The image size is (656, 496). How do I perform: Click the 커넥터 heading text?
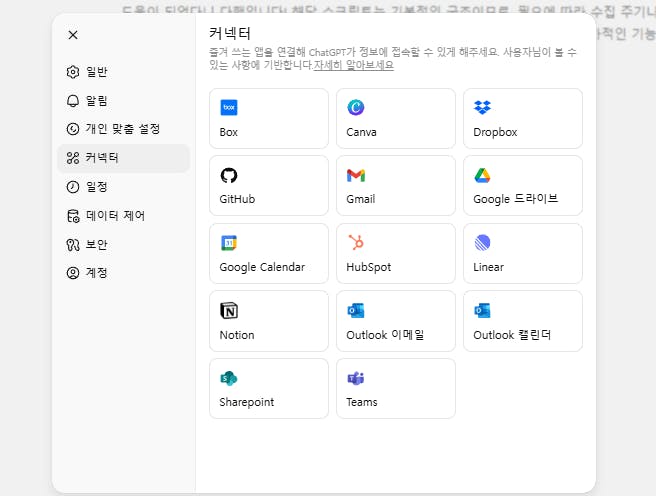click(230, 33)
